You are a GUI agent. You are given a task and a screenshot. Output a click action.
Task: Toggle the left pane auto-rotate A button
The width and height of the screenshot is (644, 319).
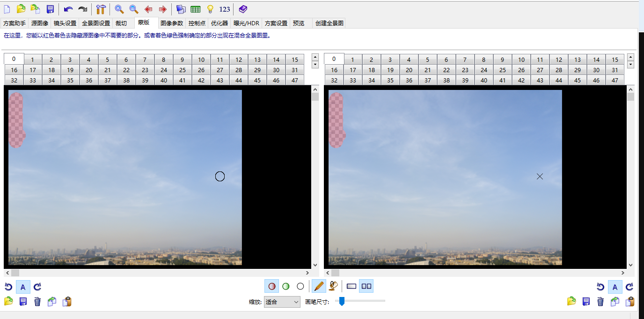tap(23, 287)
